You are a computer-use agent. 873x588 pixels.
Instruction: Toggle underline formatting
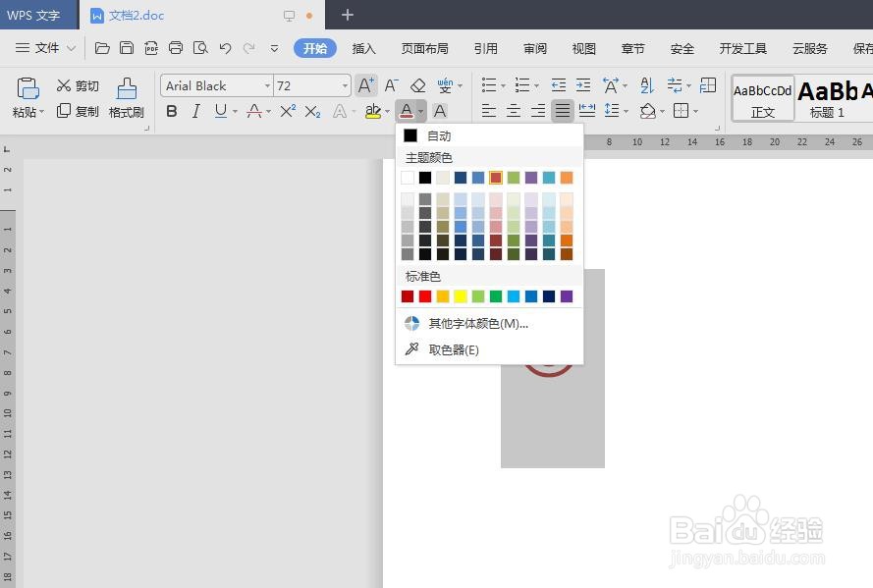(218, 110)
